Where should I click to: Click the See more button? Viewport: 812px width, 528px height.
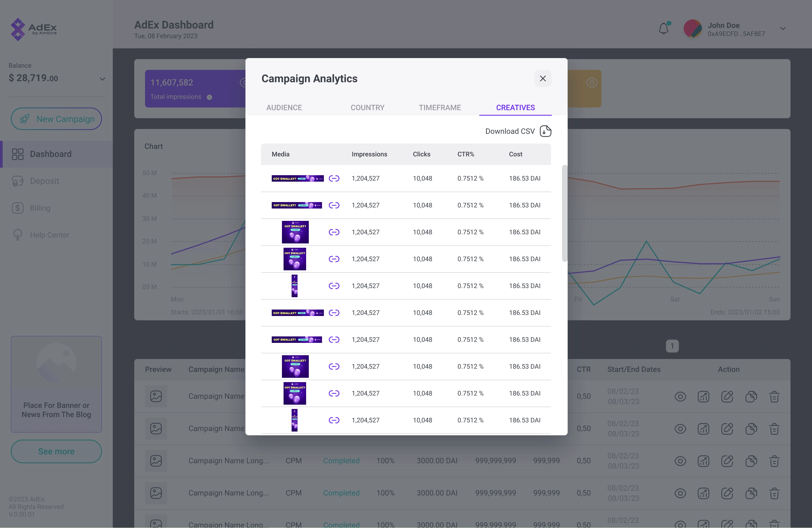[x=56, y=451]
